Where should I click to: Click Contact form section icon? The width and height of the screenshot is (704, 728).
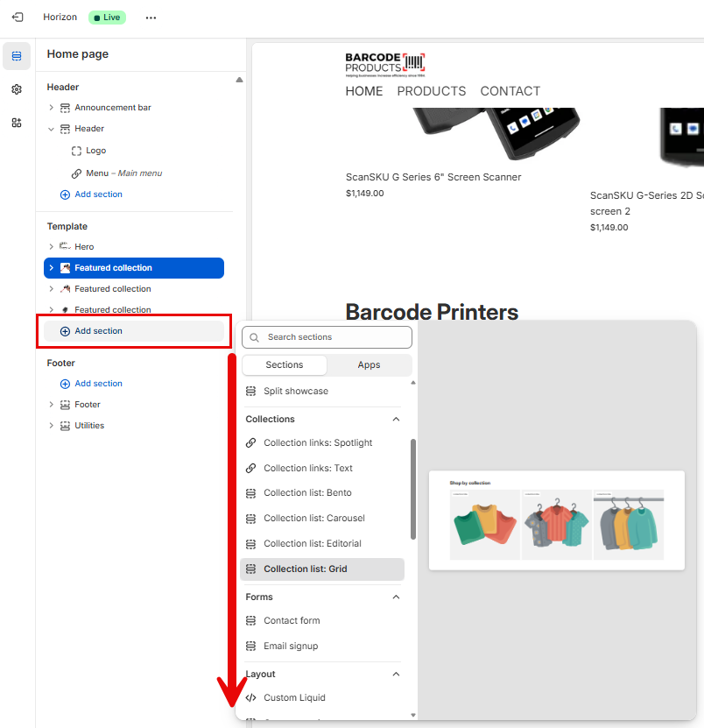(250, 621)
